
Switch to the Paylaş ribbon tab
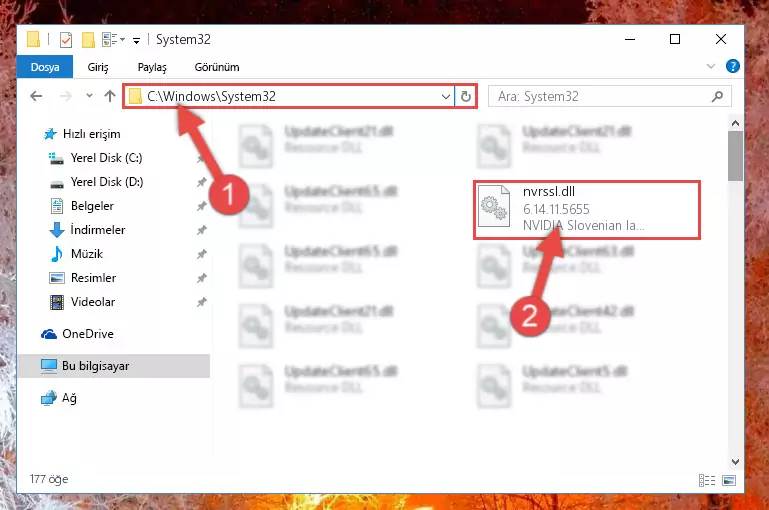(152, 67)
